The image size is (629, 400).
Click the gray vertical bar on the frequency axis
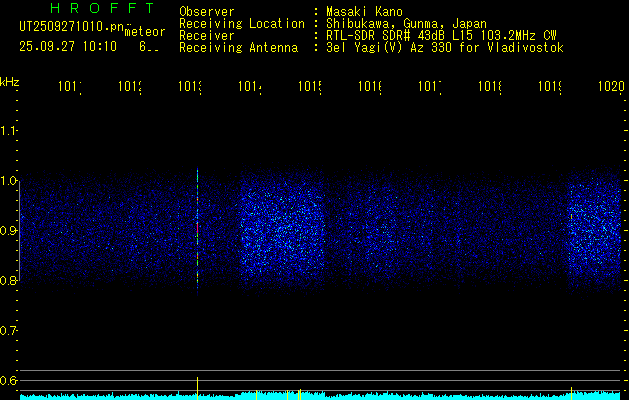(20, 231)
